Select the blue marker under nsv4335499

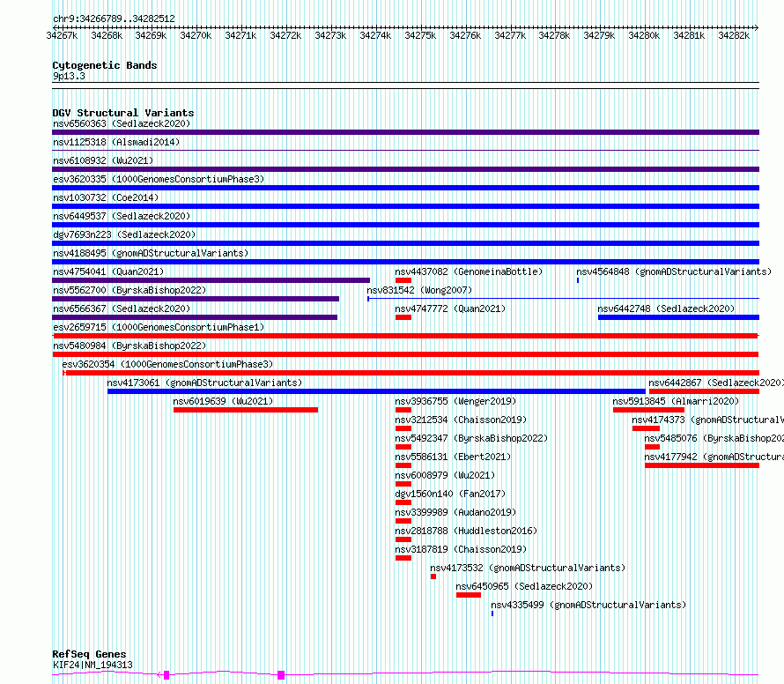(x=492, y=613)
